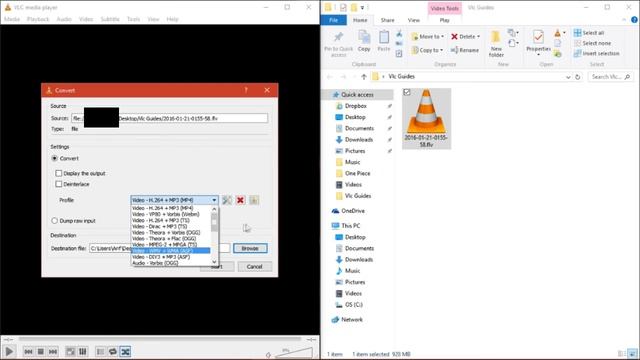Choose Video - Theora + Vorbis (OGG) profile
The height and width of the screenshot is (360, 640).
click(166, 232)
